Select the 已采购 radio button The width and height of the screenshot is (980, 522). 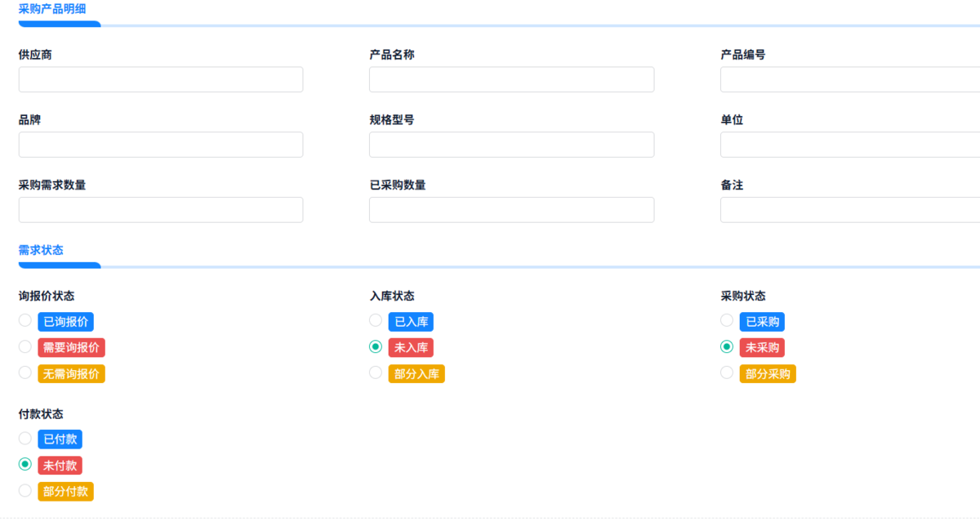(727, 320)
